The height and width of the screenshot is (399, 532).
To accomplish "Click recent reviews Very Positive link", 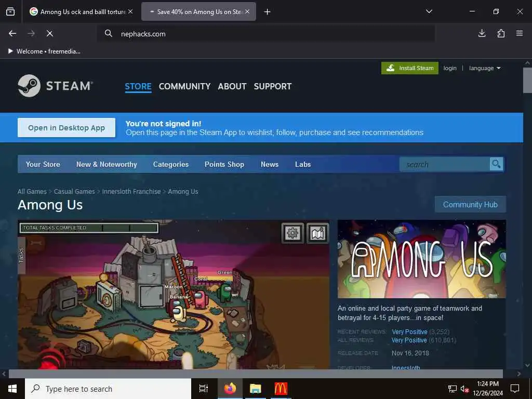I will [x=409, y=332].
